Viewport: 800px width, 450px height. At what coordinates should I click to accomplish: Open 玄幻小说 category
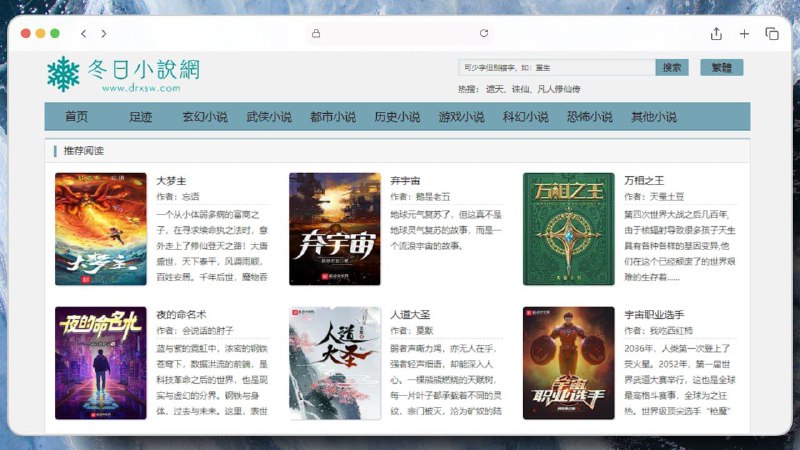tap(205, 117)
